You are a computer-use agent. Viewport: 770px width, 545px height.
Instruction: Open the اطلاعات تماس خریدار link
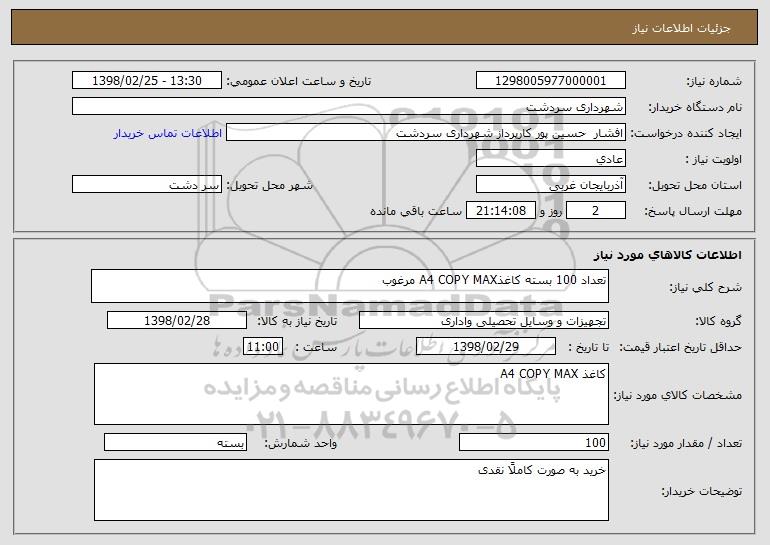(x=168, y=133)
